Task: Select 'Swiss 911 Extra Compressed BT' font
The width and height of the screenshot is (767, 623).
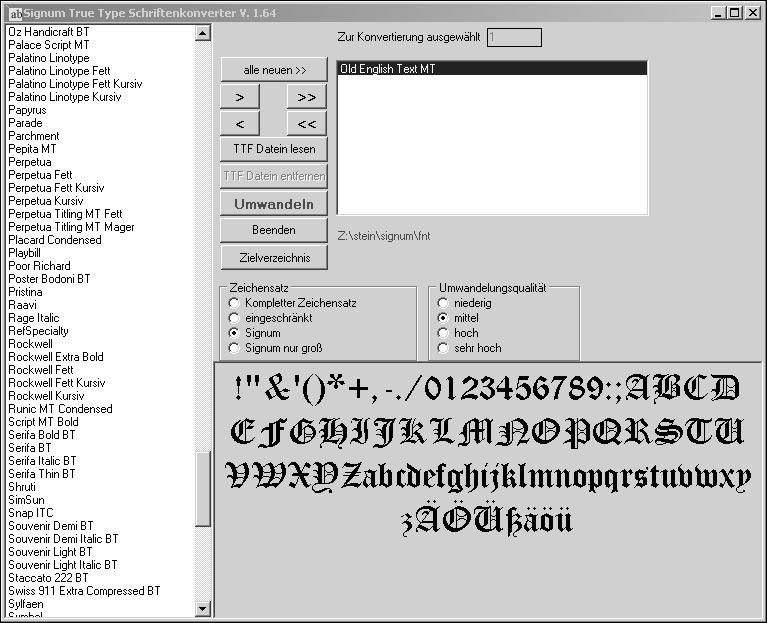Action: coord(85,591)
